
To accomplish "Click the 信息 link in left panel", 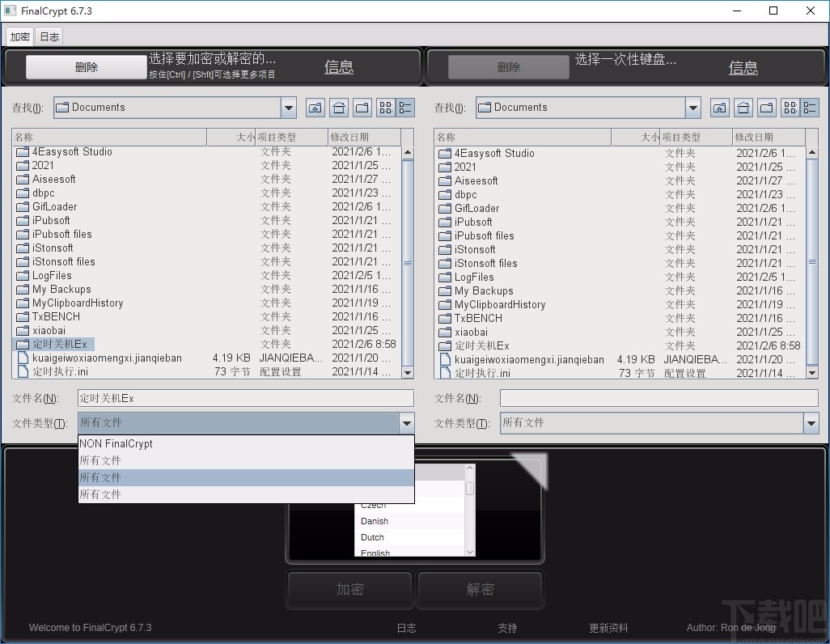I will point(338,68).
